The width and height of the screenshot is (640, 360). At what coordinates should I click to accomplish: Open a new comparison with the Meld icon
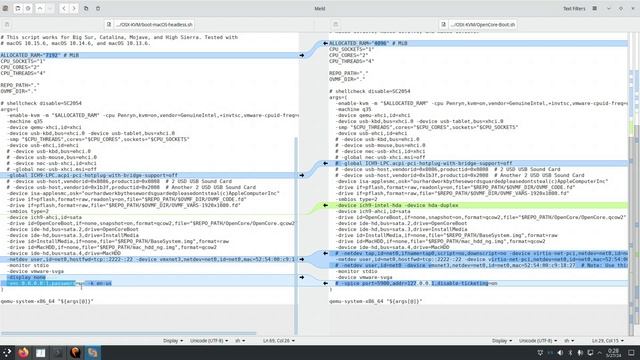(6, 8)
